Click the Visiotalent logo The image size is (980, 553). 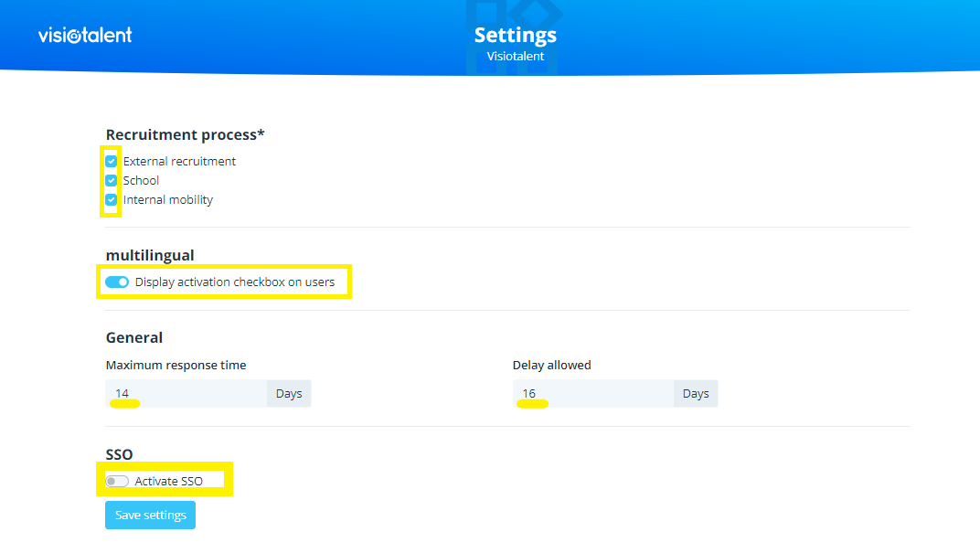85,35
